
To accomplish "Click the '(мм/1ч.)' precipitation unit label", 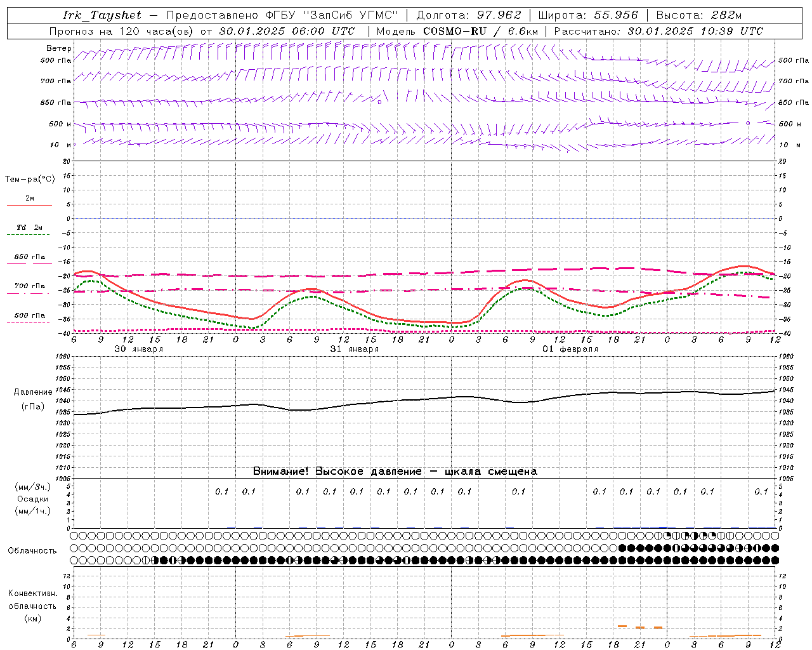I will [33, 511].
